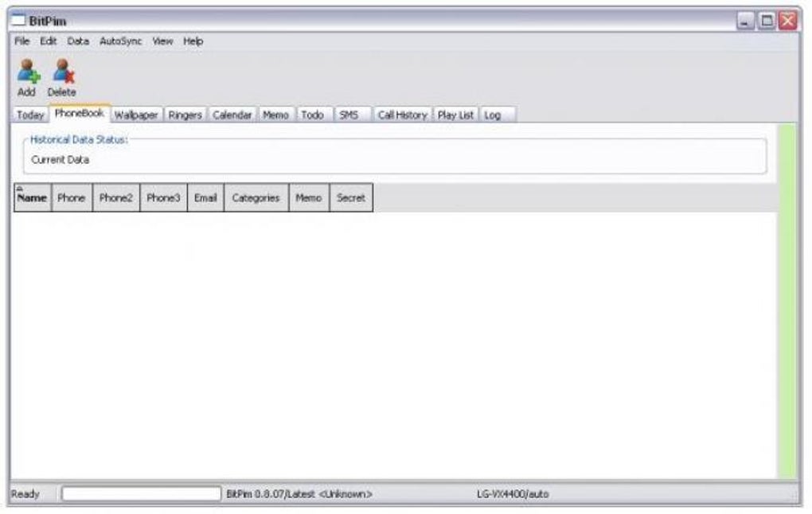Close the BitPim window
Viewport: 812px width, 514px height.
[787, 21]
